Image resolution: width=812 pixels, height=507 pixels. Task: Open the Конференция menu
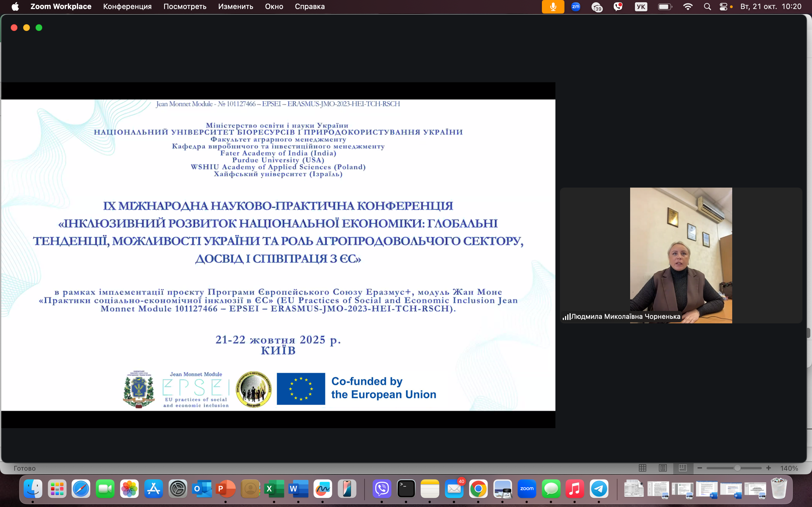pos(127,7)
